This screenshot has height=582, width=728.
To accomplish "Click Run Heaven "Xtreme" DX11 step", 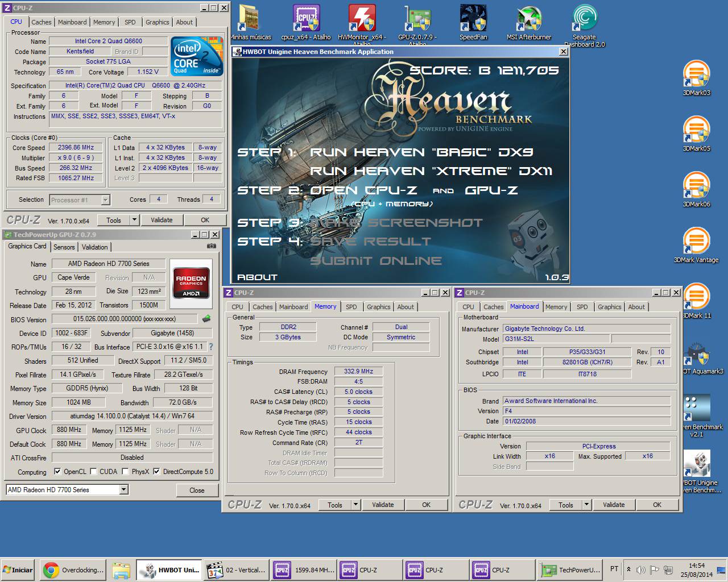I will click(x=431, y=171).
